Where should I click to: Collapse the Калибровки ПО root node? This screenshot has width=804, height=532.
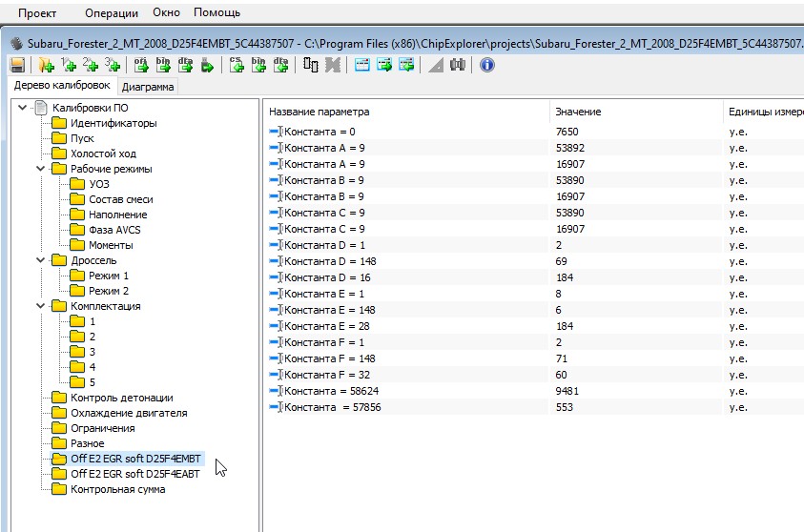pos(23,108)
